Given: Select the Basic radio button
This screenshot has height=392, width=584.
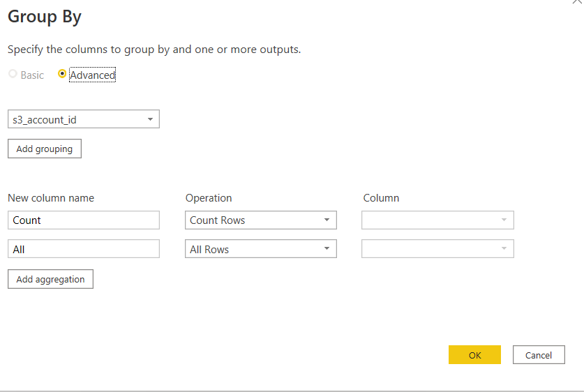Looking at the screenshot, I should 13,74.
